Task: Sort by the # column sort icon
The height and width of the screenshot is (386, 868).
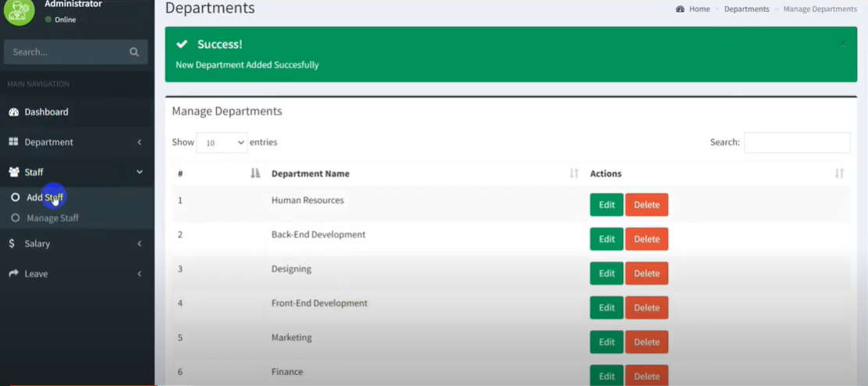Action: click(x=255, y=173)
